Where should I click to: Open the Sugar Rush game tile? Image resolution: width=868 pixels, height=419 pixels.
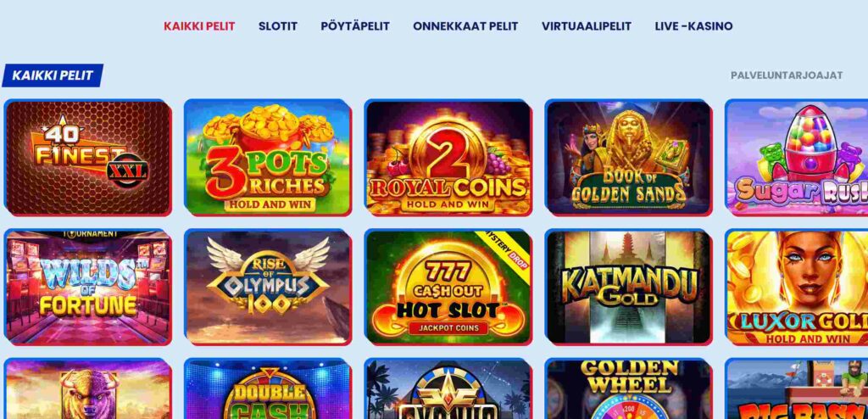click(797, 158)
